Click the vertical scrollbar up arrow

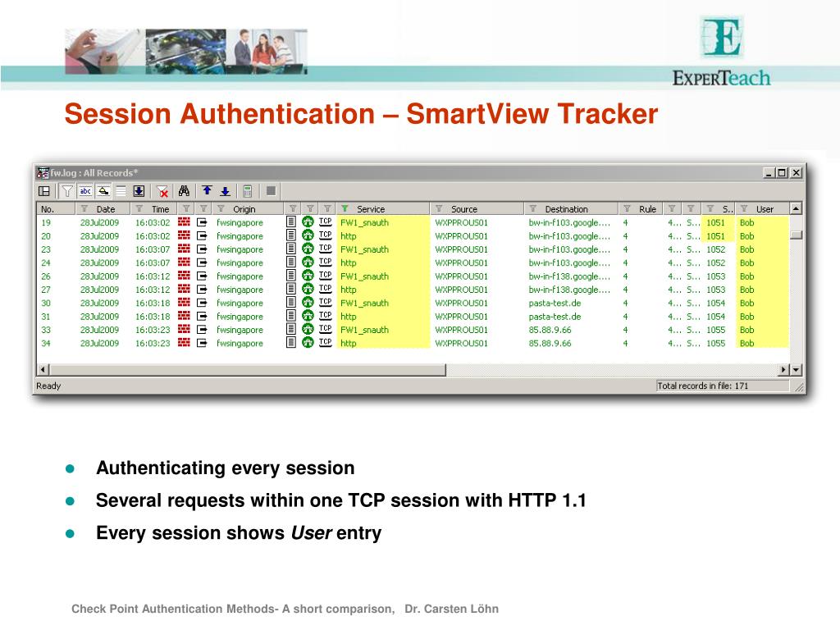click(x=796, y=208)
